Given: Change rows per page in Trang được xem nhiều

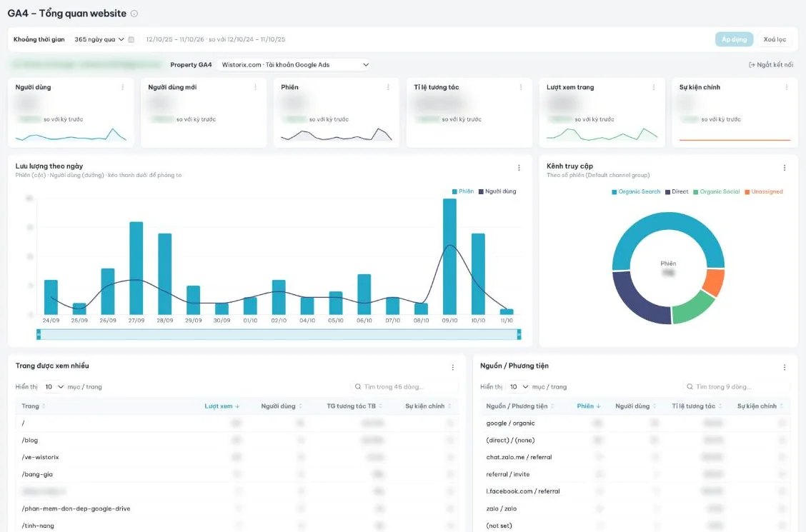Looking at the screenshot, I should point(54,386).
